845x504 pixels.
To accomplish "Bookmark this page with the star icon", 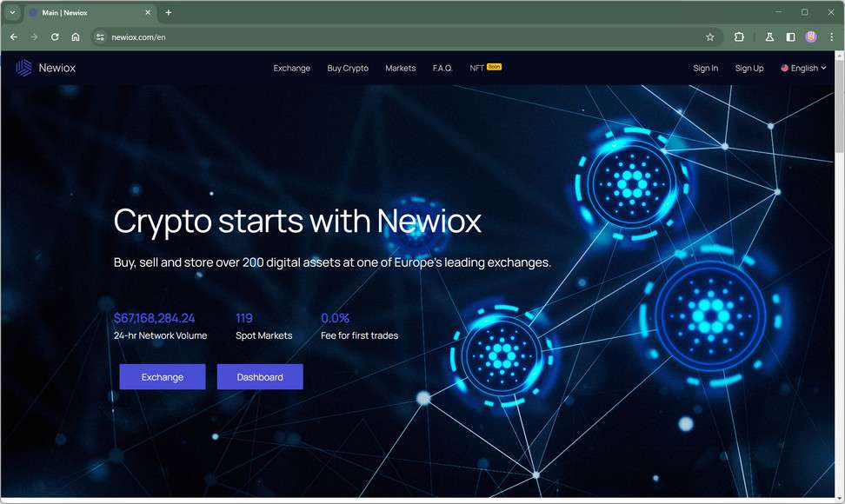I will click(x=709, y=37).
